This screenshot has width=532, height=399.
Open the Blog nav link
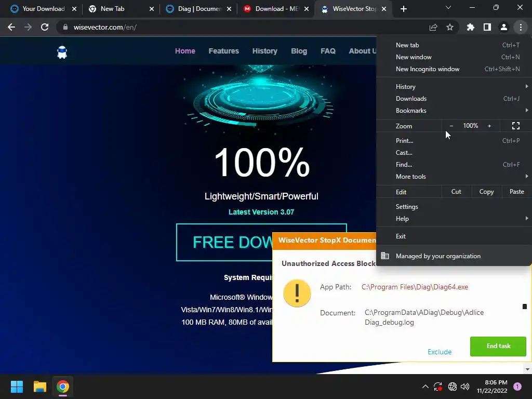[x=299, y=51]
